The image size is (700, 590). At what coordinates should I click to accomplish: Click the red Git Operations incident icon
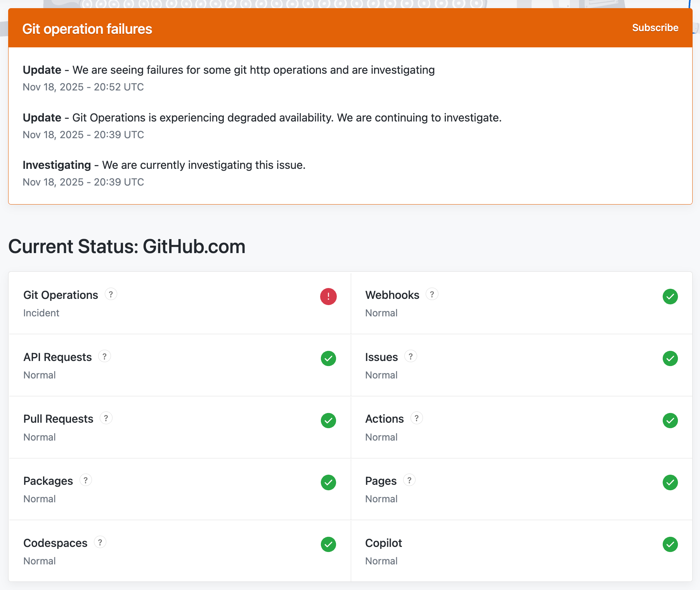tap(328, 297)
